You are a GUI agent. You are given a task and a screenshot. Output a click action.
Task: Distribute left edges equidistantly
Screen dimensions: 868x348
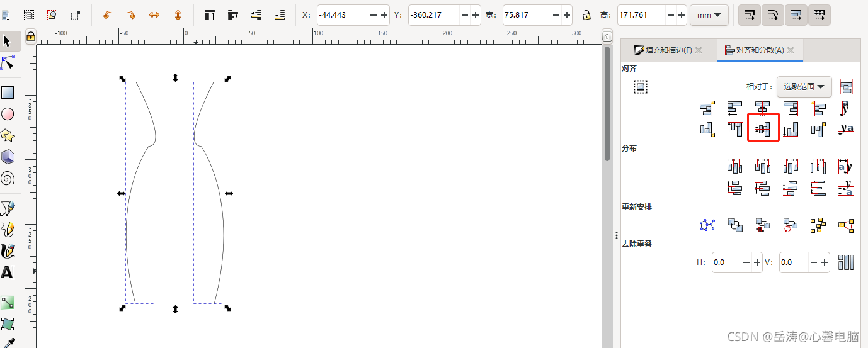(735, 166)
